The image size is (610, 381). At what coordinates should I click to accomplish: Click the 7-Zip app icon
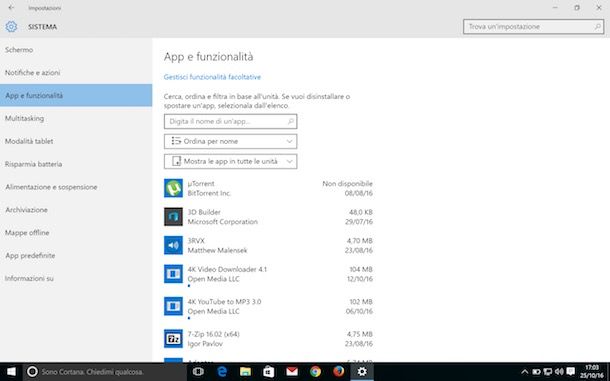click(x=173, y=339)
